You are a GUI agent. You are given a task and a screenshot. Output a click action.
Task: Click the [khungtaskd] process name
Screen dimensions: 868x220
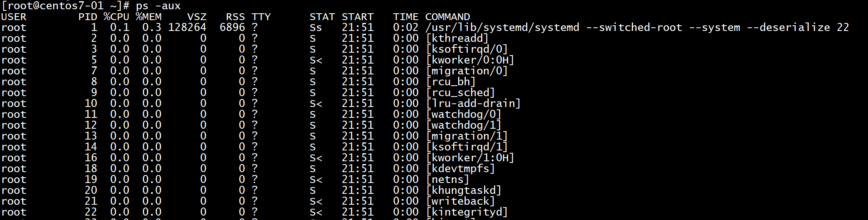tap(463, 191)
